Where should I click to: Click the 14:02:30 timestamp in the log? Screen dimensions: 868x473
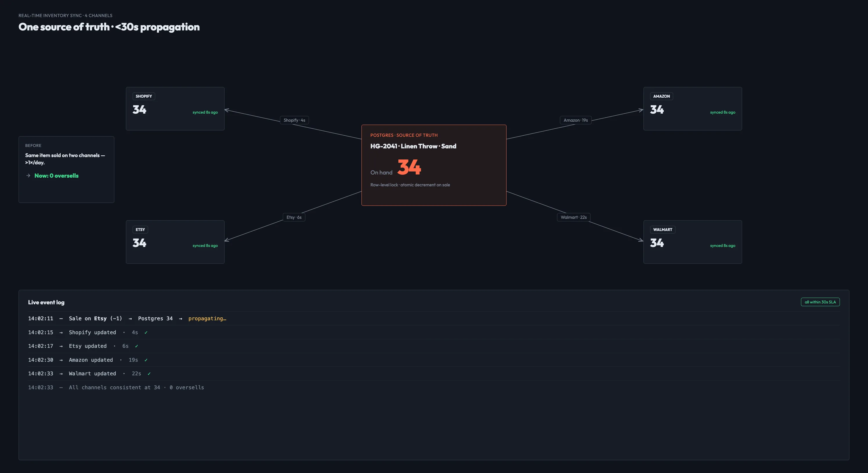(x=40, y=360)
